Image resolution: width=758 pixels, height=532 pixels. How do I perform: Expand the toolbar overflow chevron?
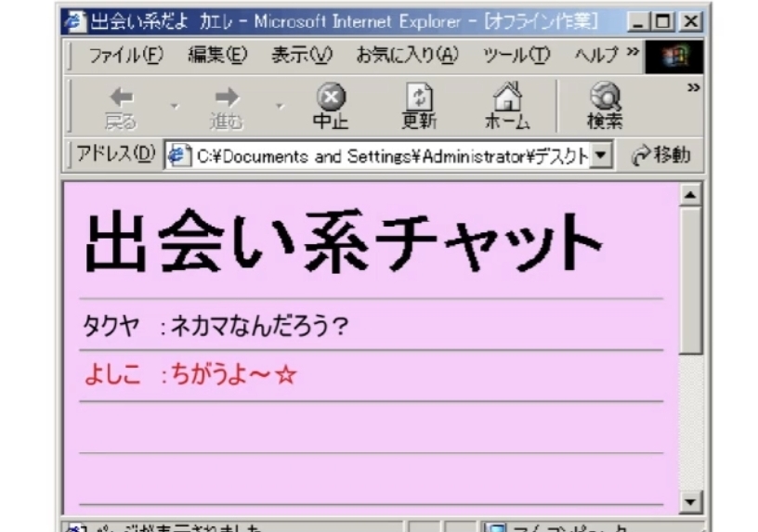point(691,87)
